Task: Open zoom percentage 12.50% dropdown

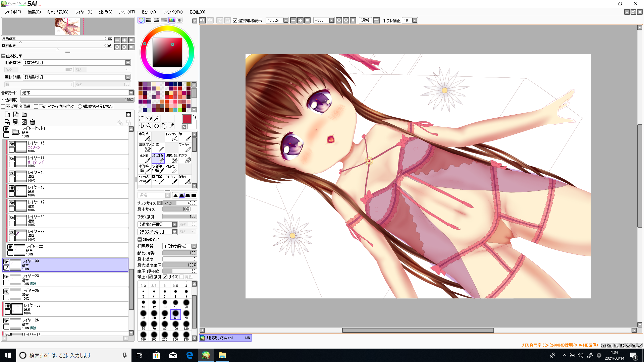Action: tap(286, 20)
